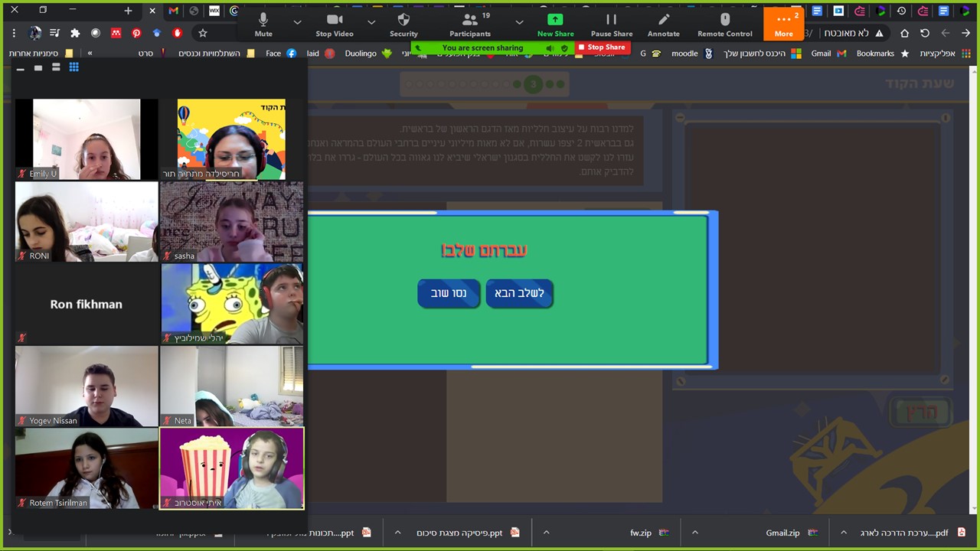Open downloaded fw.zip file
Viewport: 980px width, 551px height.
coord(649,533)
